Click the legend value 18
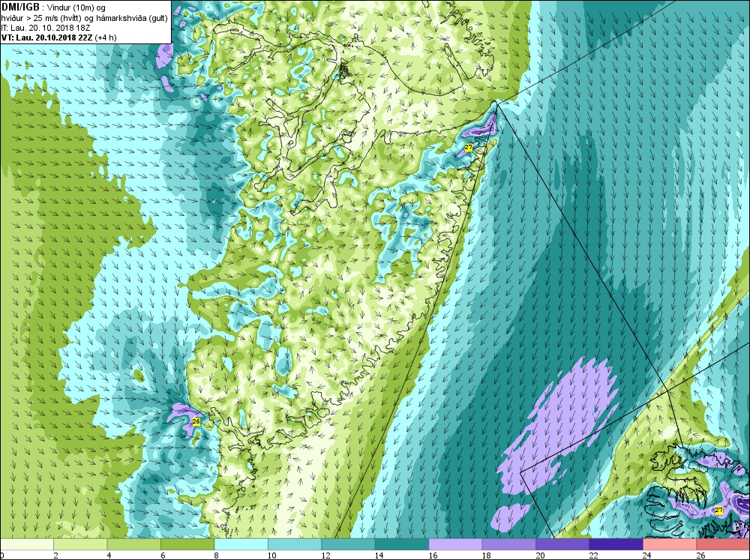750x560 pixels. coord(486,556)
